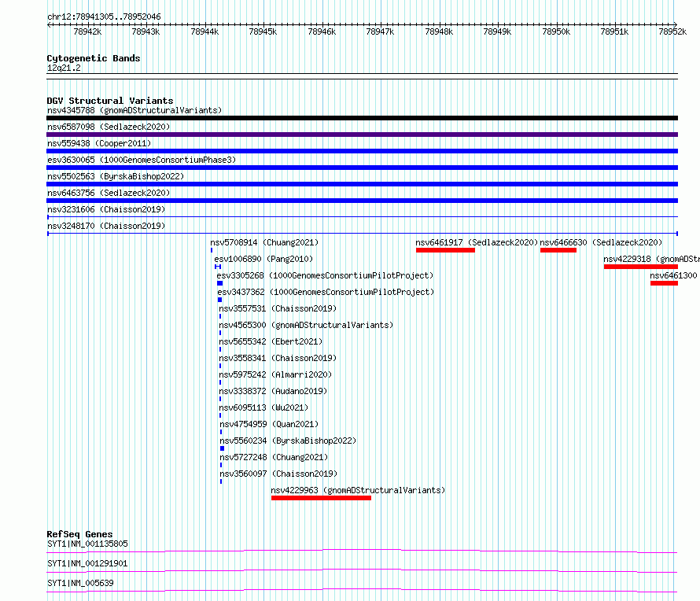
Task: Open SYT1|NM_001291901 RefSeq transcript
Action: click(87, 563)
